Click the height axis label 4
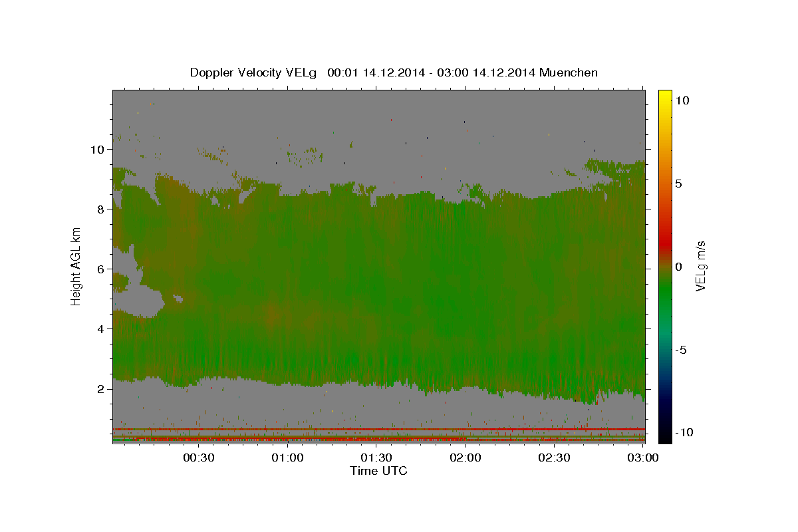798x532 pixels. pos(102,329)
